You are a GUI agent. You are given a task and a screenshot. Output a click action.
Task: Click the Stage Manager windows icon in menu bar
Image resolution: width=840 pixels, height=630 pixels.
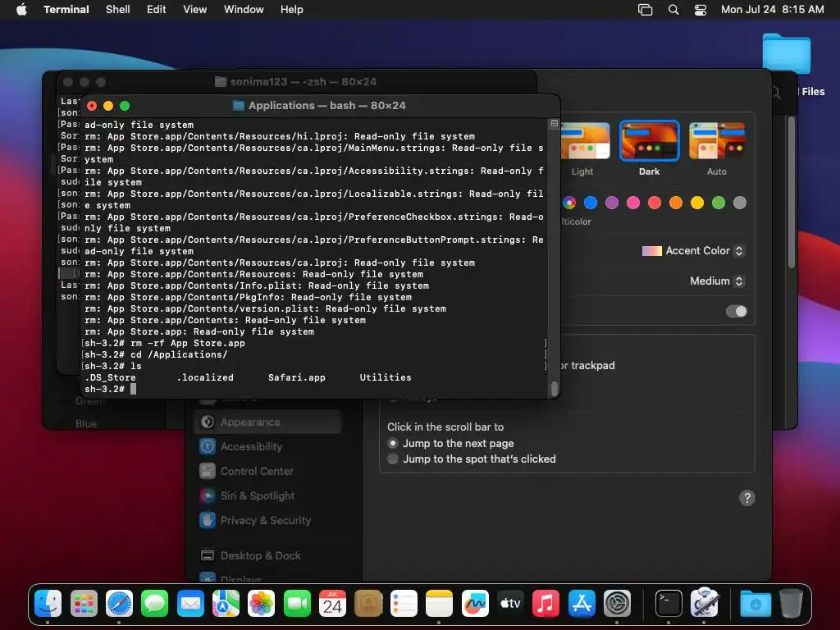645,10
